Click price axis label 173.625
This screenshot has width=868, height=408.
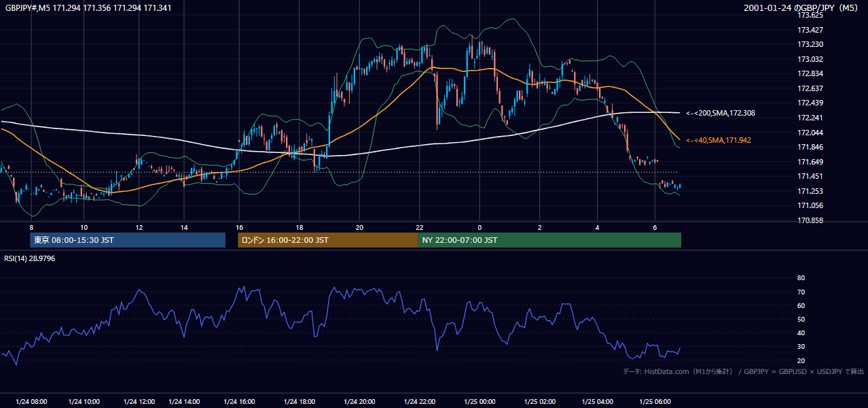(810, 15)
